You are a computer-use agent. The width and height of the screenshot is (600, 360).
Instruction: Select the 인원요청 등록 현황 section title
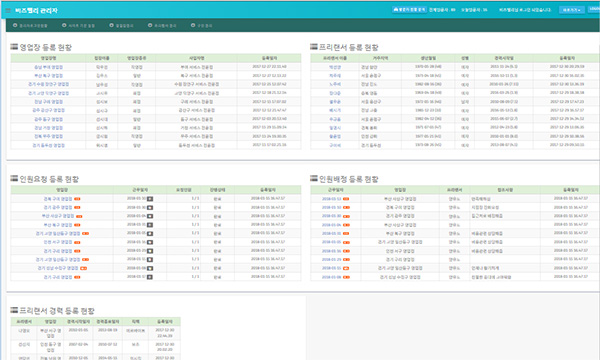(x=49, y=179)
